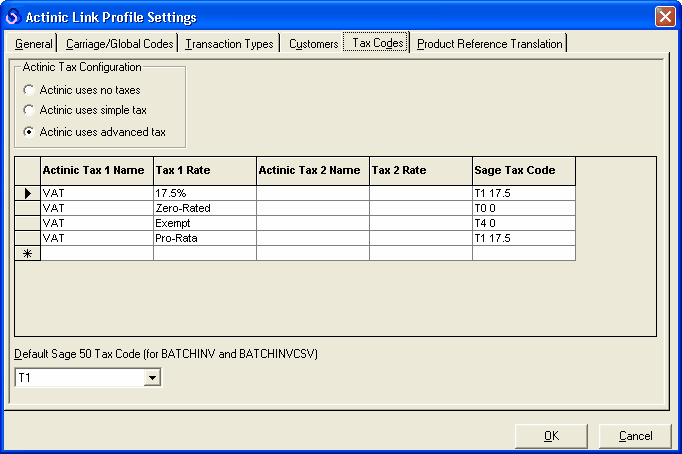
Task: Switch to Product Reference Translation tab
Action: (x=489, y=44)
